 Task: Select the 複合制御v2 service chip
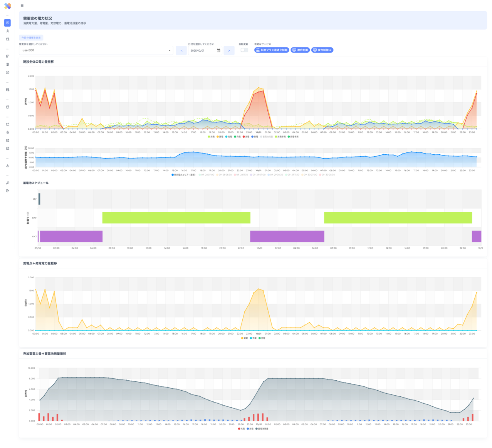pos(322,50)
